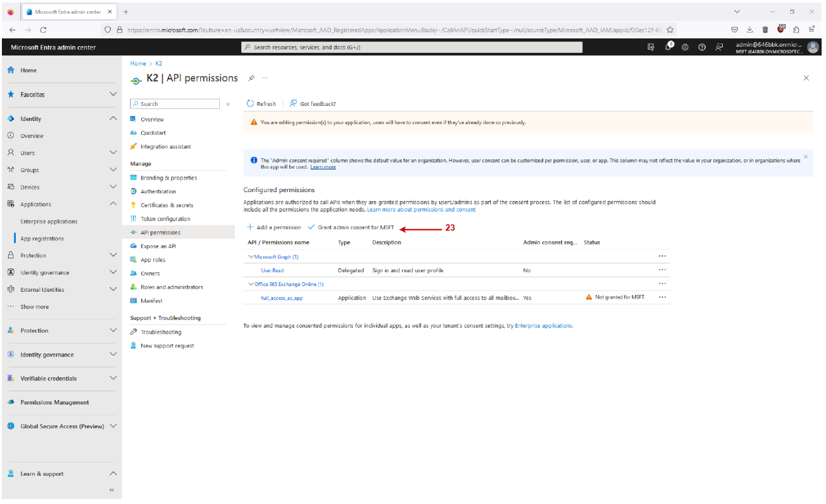Open the help question mark icon
The height and width of the screenshot is (504, 826).
click(702, 47)
